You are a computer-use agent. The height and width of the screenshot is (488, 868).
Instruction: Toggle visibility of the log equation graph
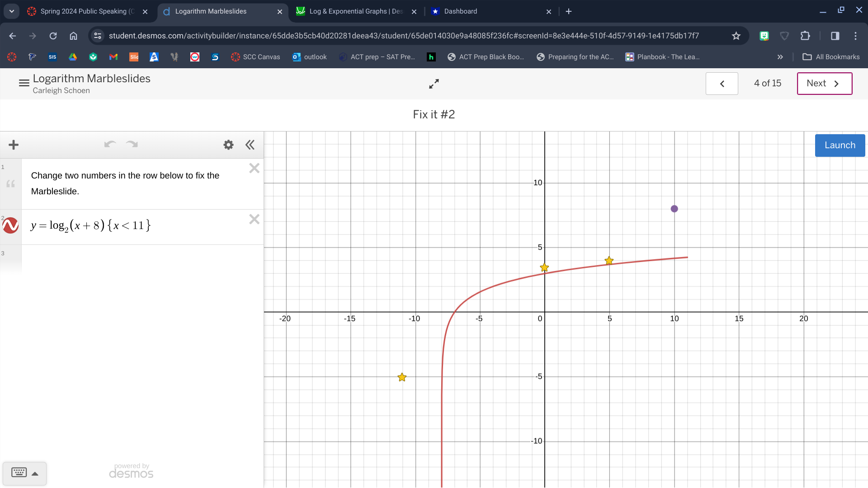[x=10, y=225]
